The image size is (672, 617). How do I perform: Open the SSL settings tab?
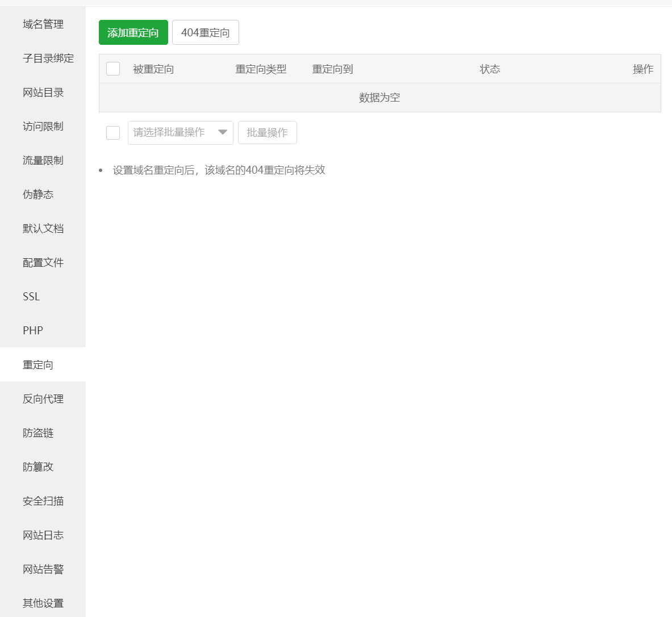click(x=43, y=297)
